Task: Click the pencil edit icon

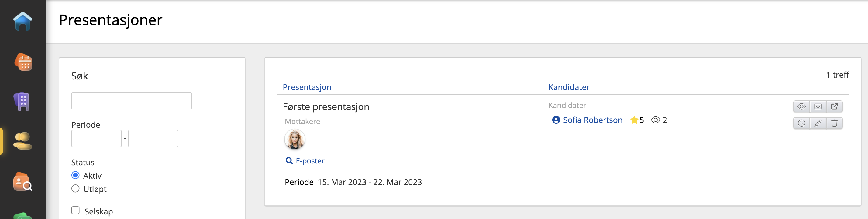Action: pos(818,123)
